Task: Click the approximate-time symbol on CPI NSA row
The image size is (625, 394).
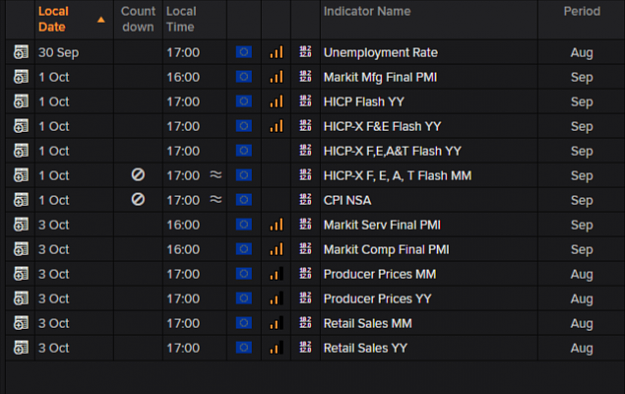Action: tap(216, 199)
